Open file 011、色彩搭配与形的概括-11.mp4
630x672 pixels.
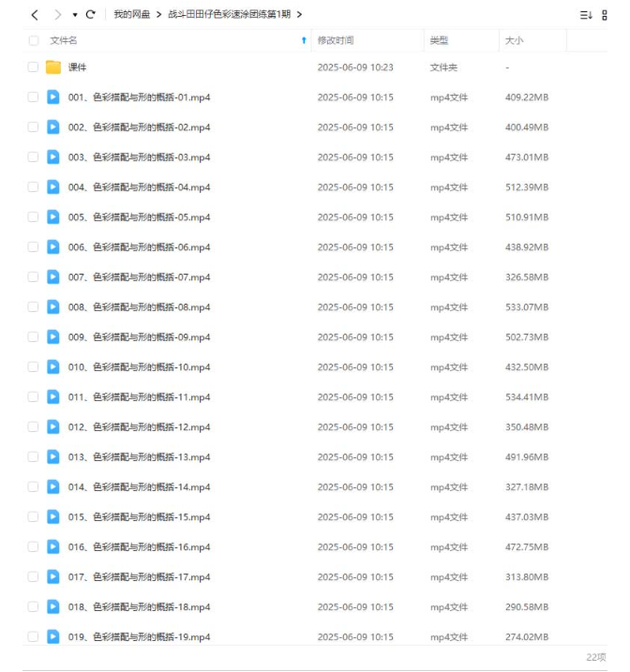pos(140,397)
